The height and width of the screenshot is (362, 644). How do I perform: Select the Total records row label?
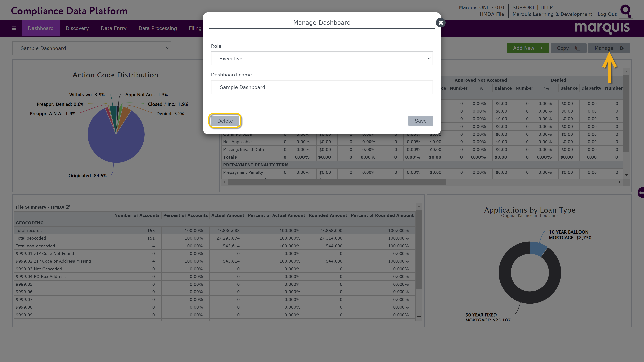pyautogui.click(x=29, y=231)
